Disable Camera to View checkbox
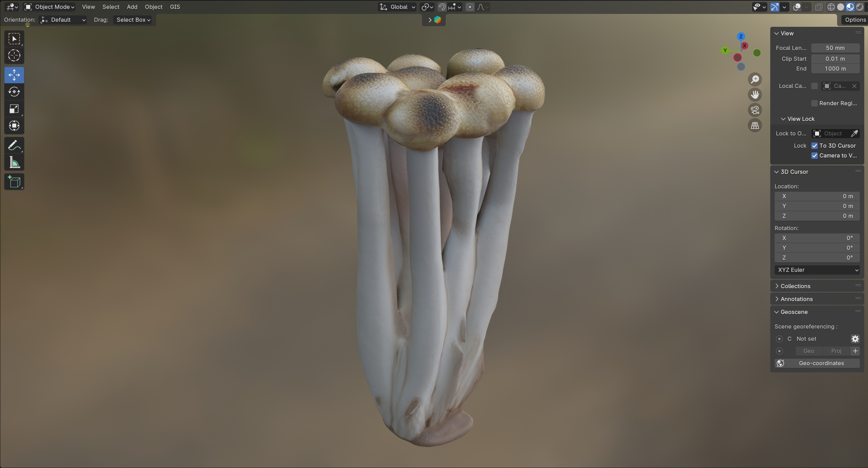The image size is (868, 468). tap(814, 155)
